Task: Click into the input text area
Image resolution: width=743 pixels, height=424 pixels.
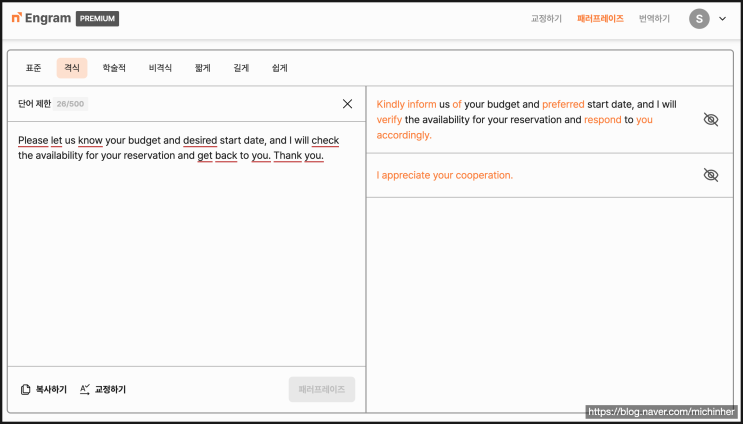Action: click(x=187, y=244)
